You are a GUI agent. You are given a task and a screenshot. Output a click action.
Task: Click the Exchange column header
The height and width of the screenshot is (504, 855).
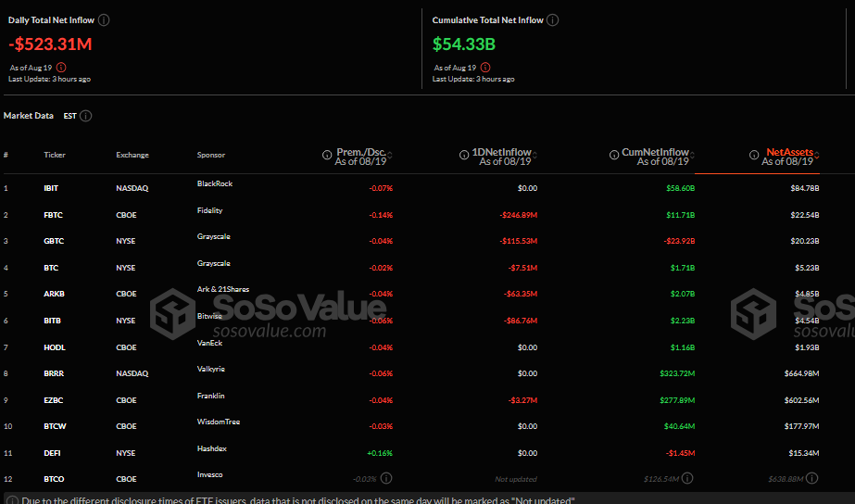click(x=132, y=155)
